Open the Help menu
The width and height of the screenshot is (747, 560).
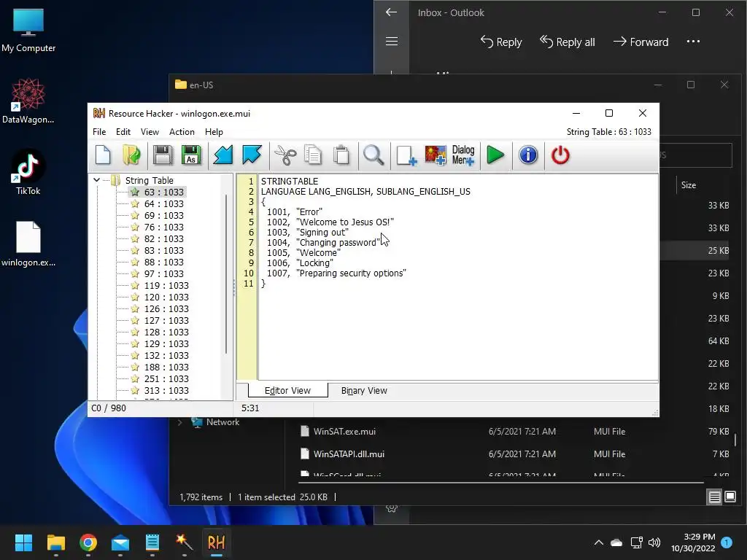214,132
